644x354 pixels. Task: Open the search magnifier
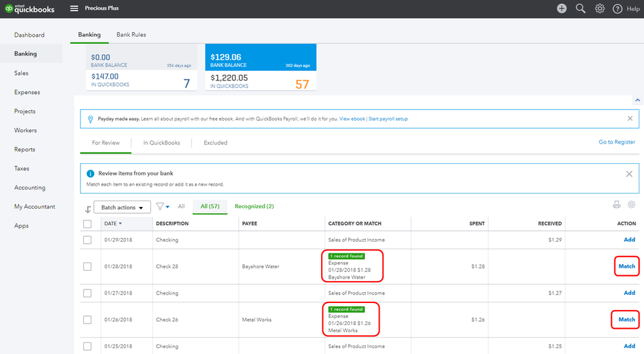[580, 8]
